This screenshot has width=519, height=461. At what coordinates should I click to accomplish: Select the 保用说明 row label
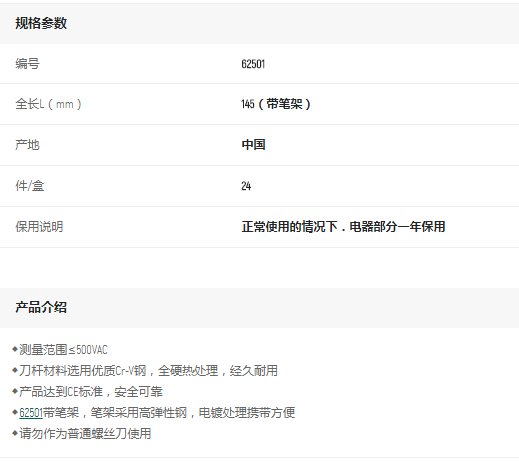pyautogui.click(x=39, y=227)
